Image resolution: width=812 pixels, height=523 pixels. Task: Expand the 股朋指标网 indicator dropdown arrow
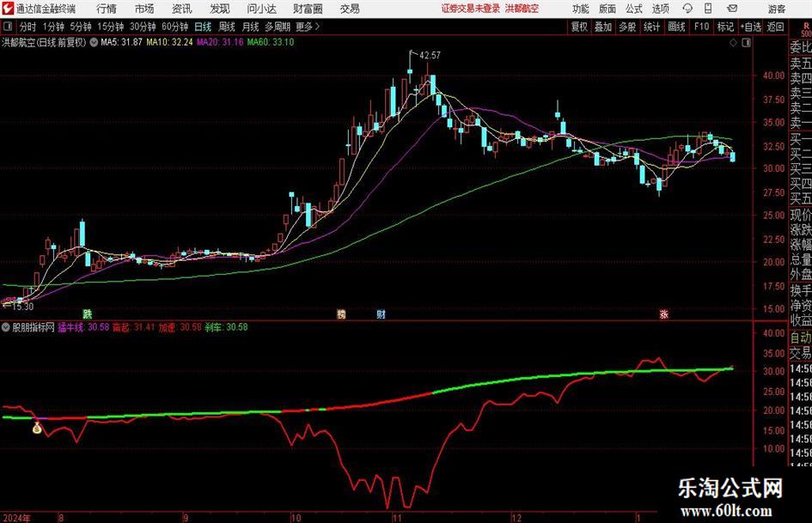(6, 327)
